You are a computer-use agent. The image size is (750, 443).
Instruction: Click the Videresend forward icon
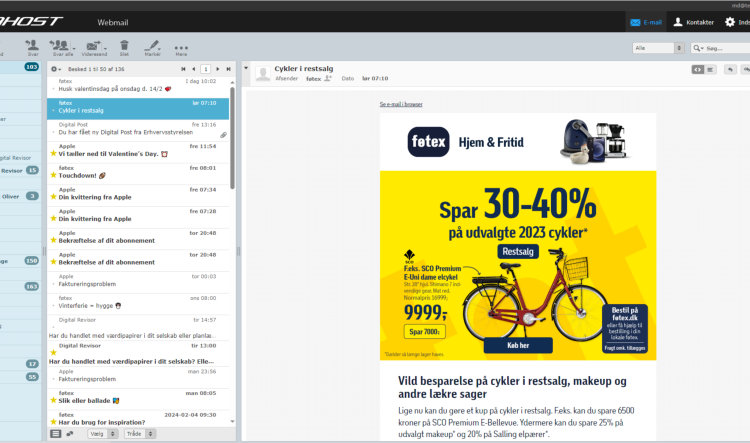click(x=93, y=47)
